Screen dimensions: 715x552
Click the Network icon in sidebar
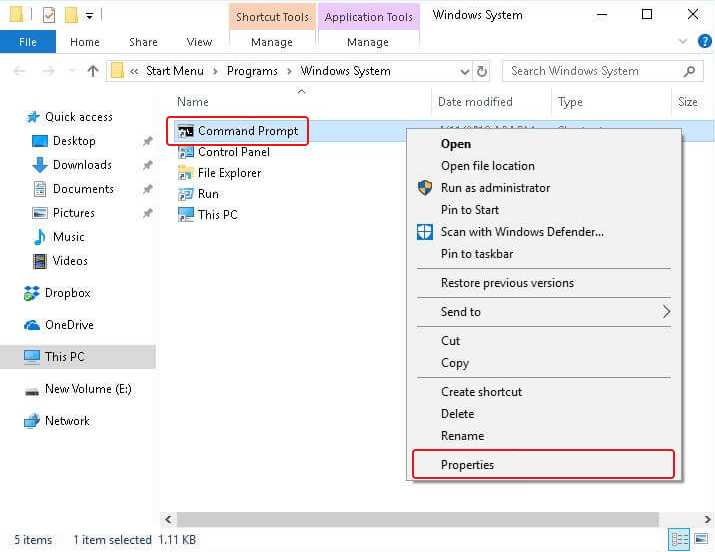click(x=31, y=421)
